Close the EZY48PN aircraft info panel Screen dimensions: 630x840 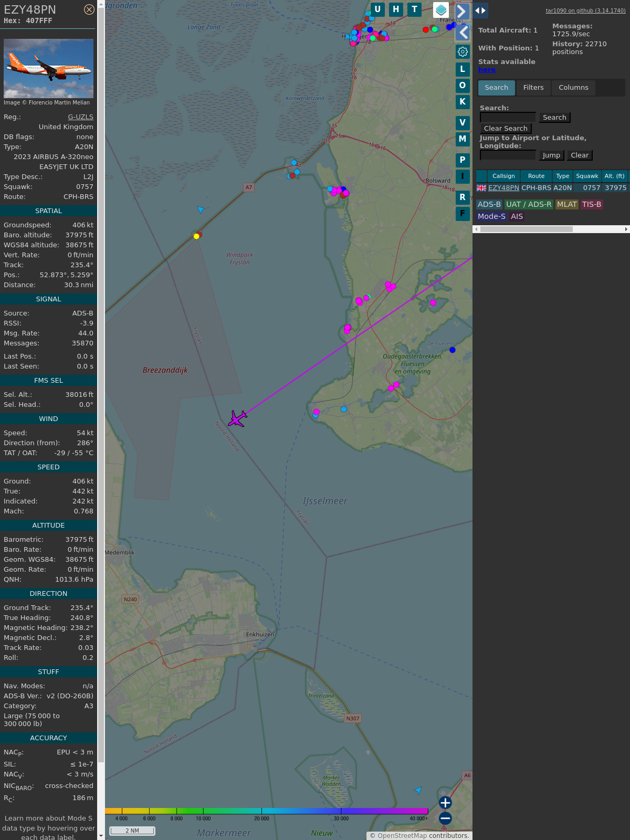point(89,9)
